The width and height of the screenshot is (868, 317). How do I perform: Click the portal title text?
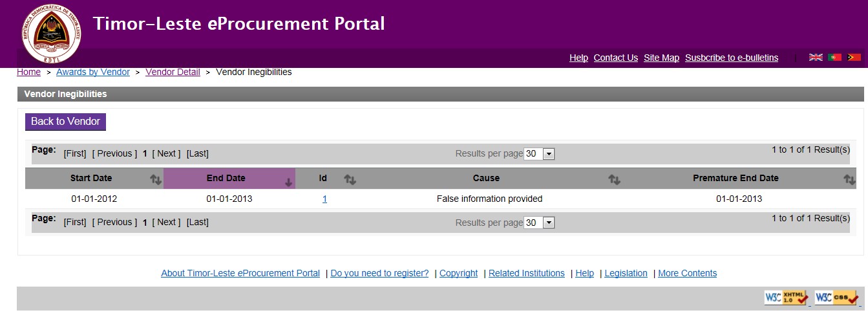[239, 24]
